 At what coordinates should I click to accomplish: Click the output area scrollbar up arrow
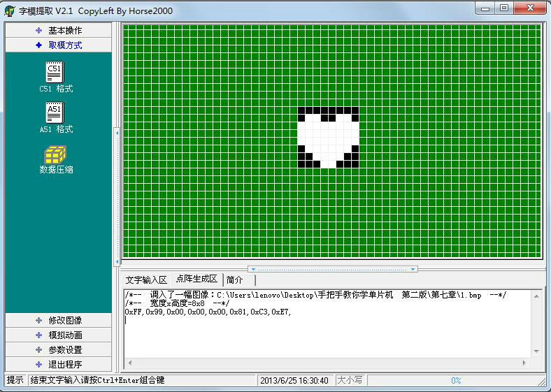coord(536,295)
